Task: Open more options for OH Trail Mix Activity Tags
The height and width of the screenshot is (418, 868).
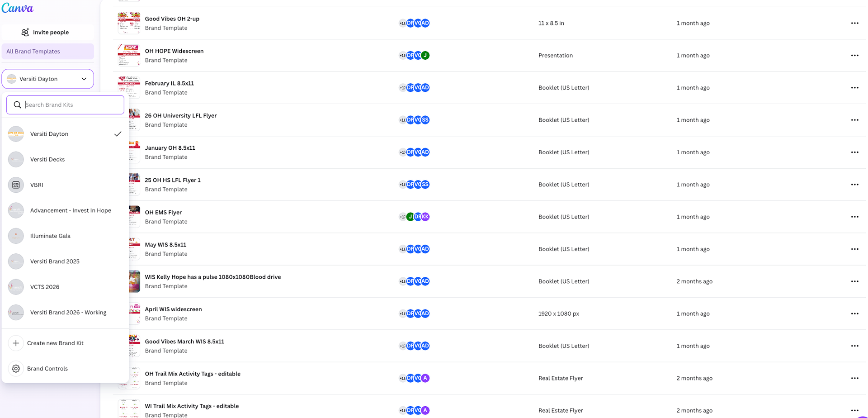Action: tap(854, 378)
